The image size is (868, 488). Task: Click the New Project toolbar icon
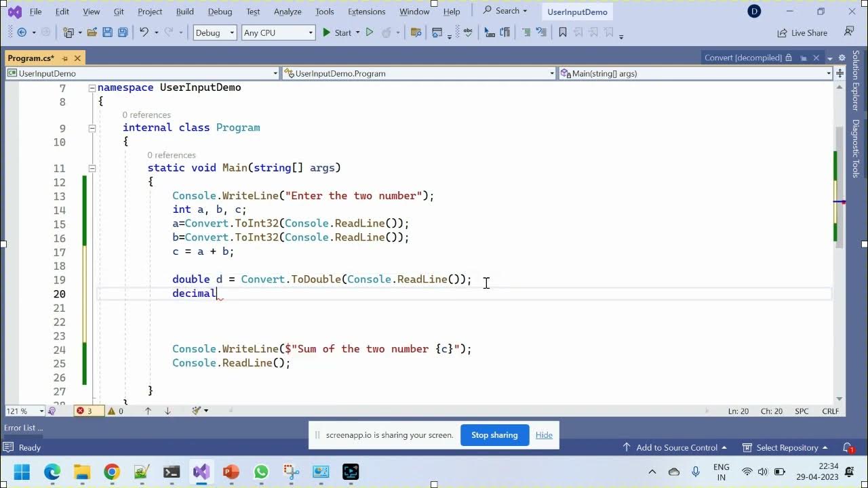(x=68, y=33)
